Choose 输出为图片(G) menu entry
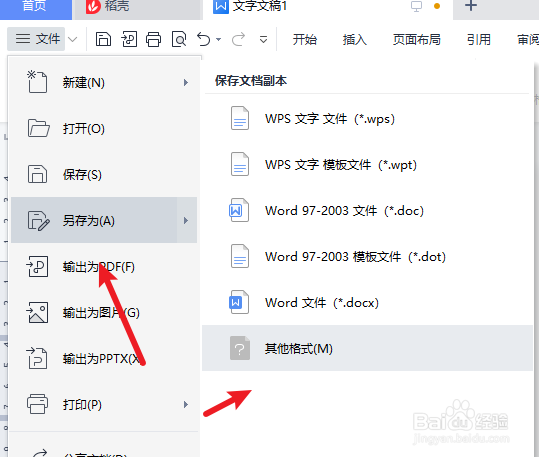This screenshot has width=539, height=457. [x=104, y=313]
